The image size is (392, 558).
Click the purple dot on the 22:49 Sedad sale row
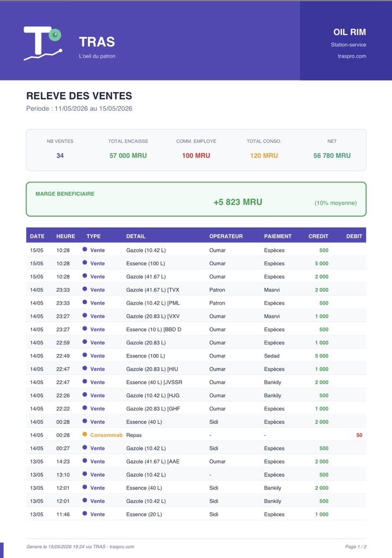(x=85, y=355)
